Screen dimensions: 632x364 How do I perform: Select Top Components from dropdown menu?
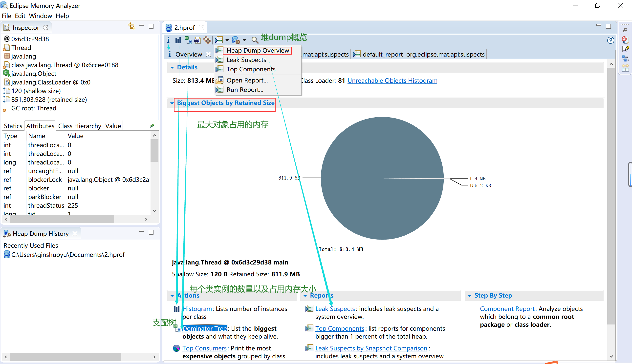(x=251, y=69)
